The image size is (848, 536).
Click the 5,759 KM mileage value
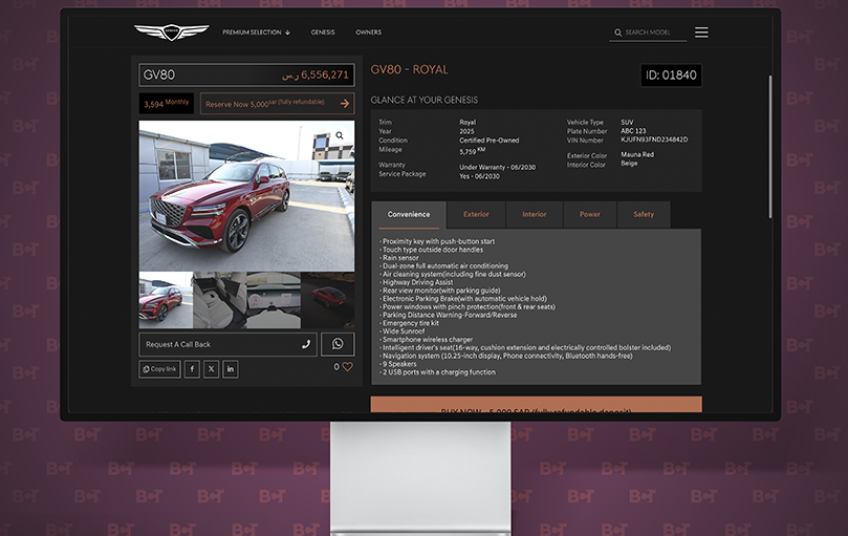(x=472, y=151)
